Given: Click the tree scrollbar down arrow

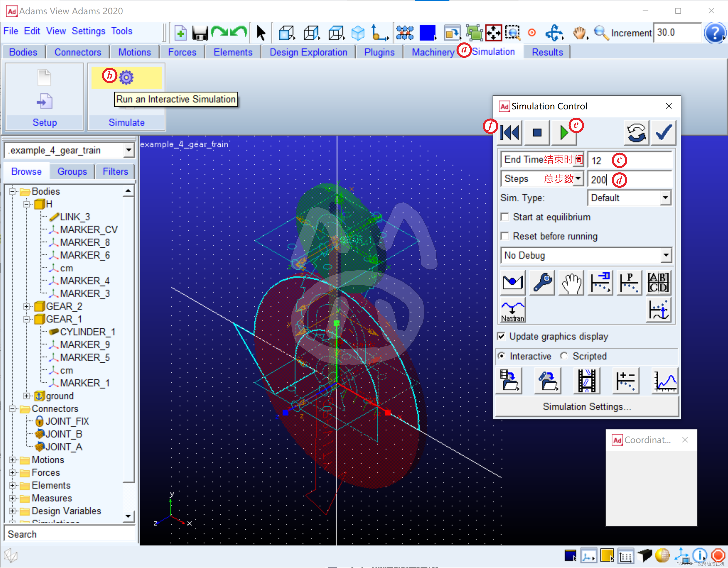Looking at the screenshot, I should (128, 516).
